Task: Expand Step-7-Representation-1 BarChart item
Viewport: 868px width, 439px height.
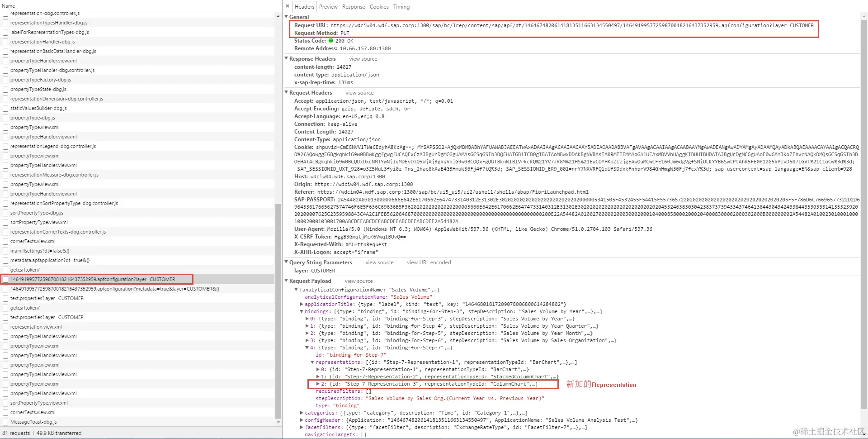Action: (318, 369)
